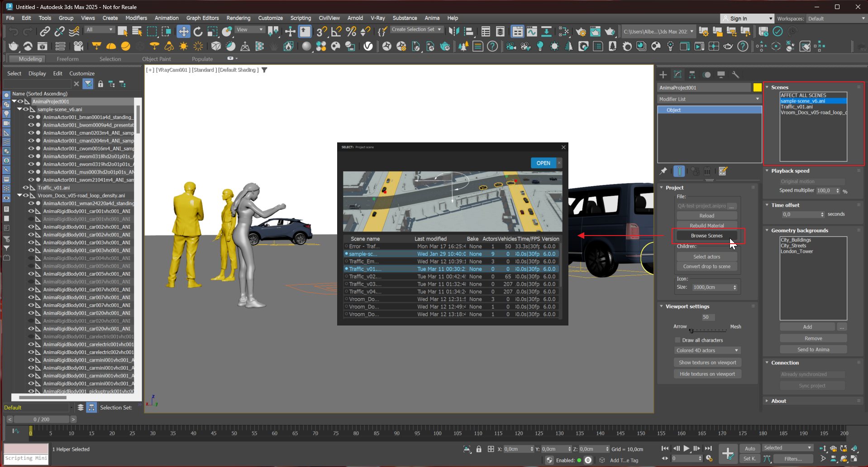Open the Curve Editor icon
Viewport: 868px width, 467px height.
coord(532,31)
